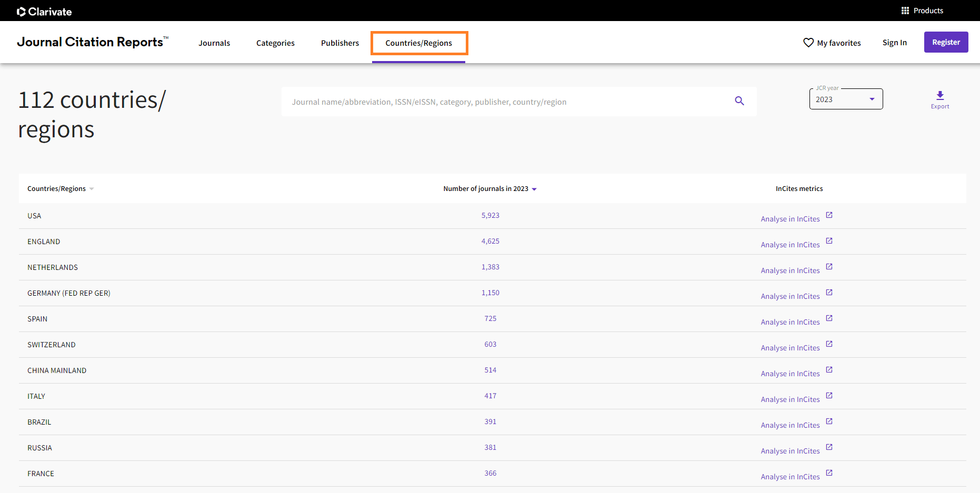Image resolution: width=980 pixels, height=493 pixels.
Task: Go to the Journals tab
Action: pyautogui.click(x=214, y=43)
